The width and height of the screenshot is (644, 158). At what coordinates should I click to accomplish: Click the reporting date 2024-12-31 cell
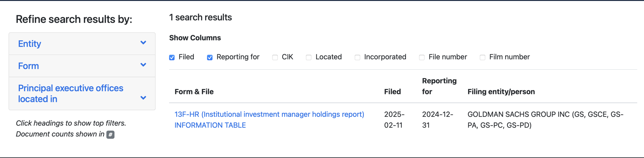[437, 120]
